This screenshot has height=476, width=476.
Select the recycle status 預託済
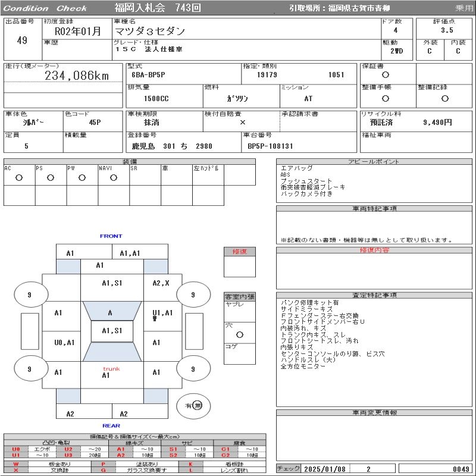tap(381, 123)
